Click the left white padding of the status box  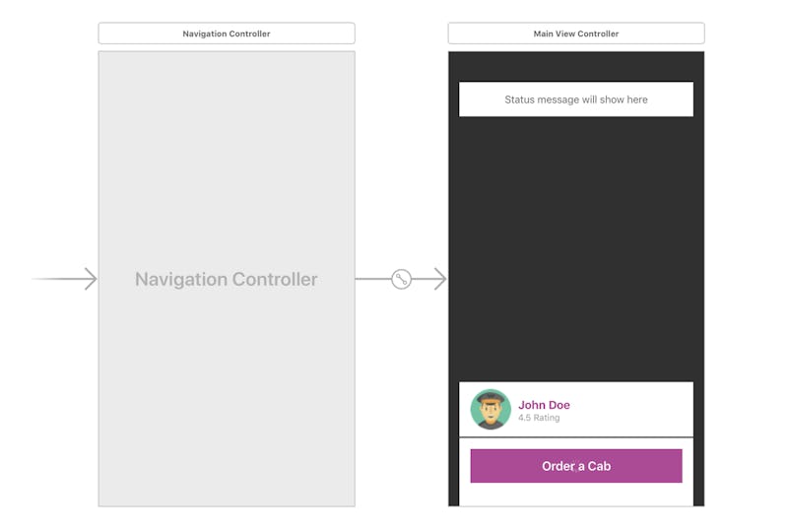pos(478,100)
